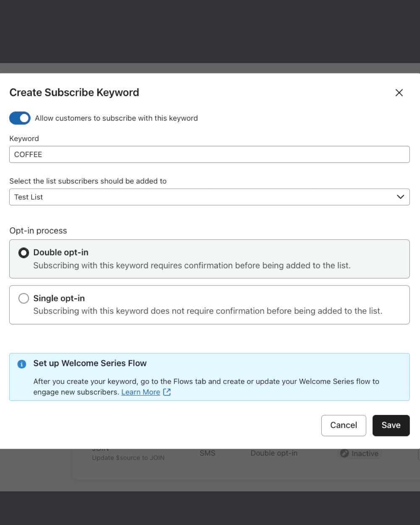Viewport: 420px width, 525px height.
Task: Select the Single opt-in radio button
Action: coord(24,298)
